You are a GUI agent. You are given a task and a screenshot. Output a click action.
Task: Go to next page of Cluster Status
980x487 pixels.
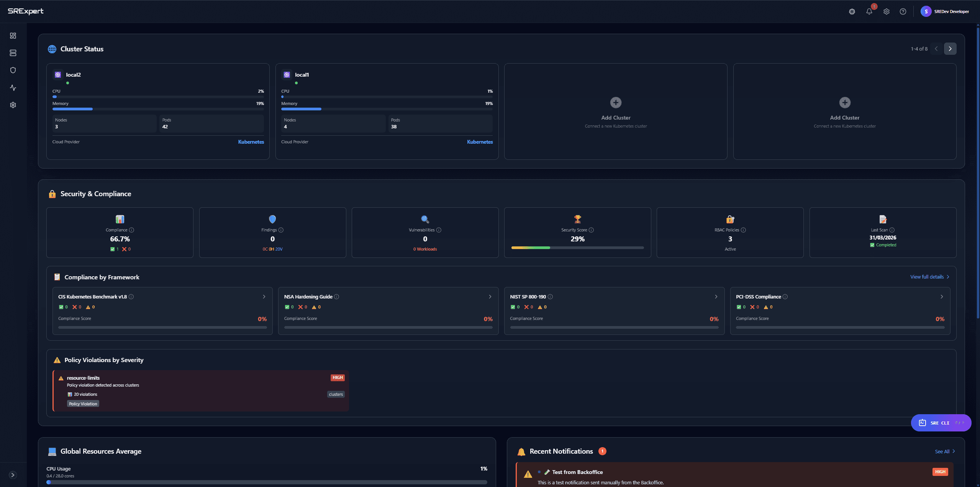950,49
